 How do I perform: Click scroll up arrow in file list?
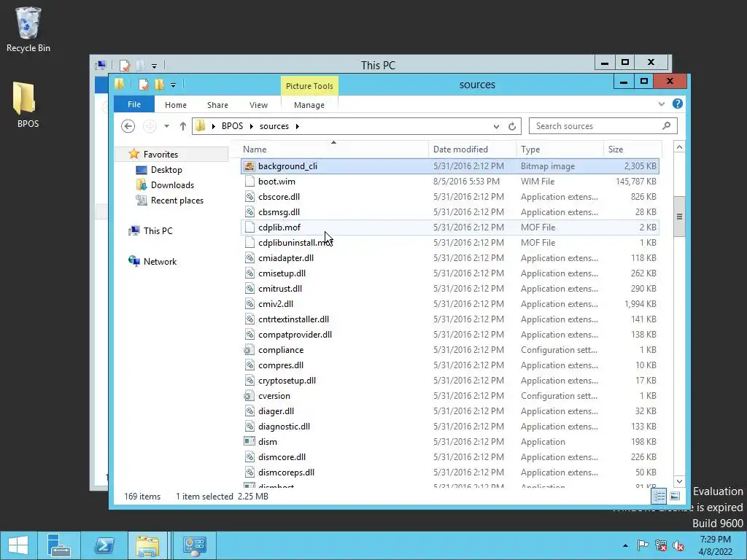click(x=679, y=147)
